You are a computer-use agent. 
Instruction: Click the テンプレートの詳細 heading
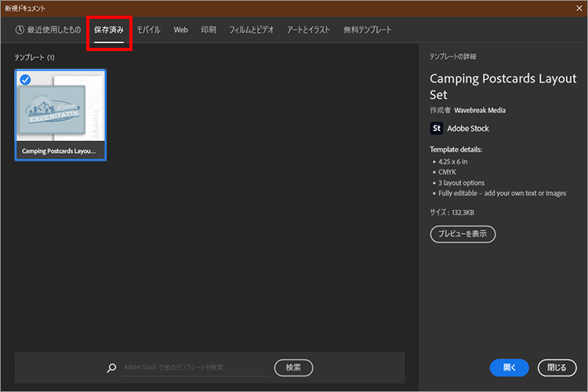click(452, 56)
